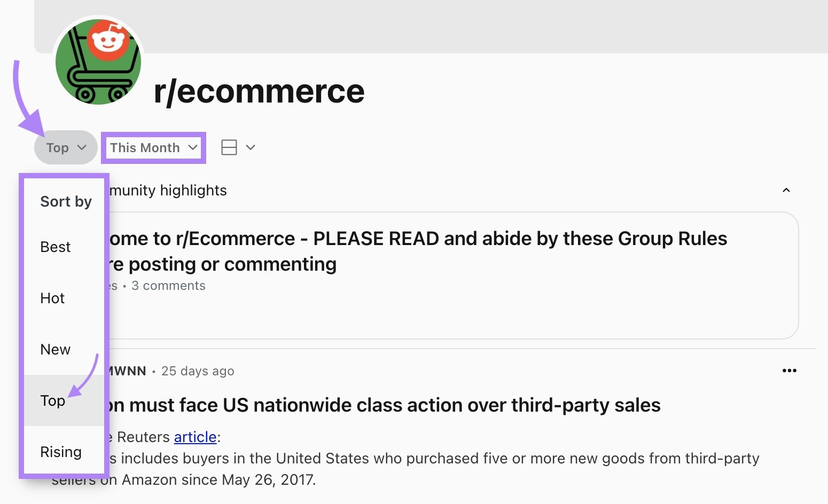The height and width of the screenshot is (504, 828).
Task: Click the card view grid icon
Action: pos(229,147)
